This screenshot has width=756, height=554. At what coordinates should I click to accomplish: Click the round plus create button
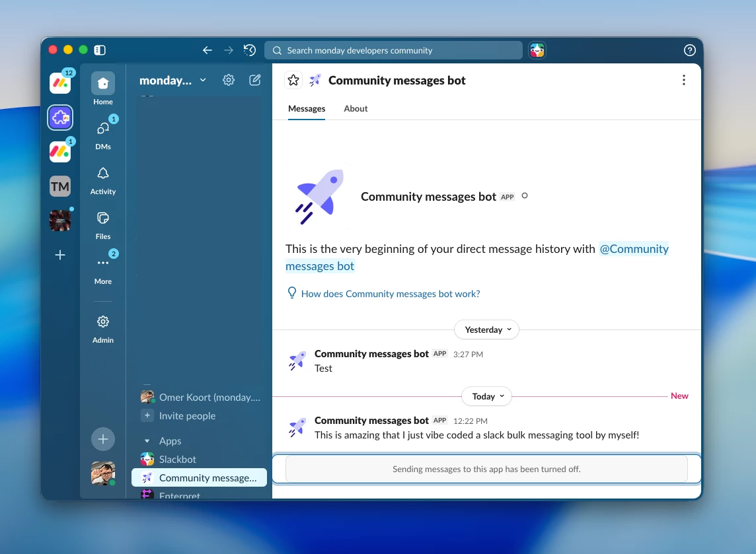tap(103, 439)
